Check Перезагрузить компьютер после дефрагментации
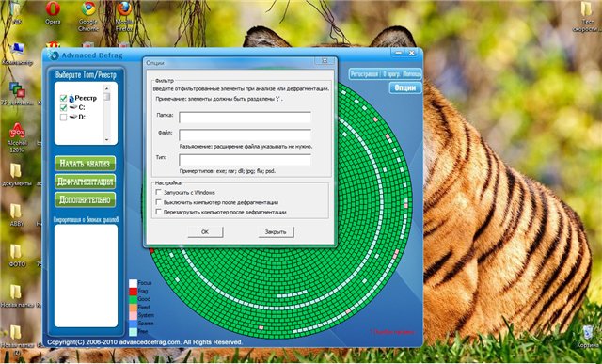The image size is (602, 364). 158,212
